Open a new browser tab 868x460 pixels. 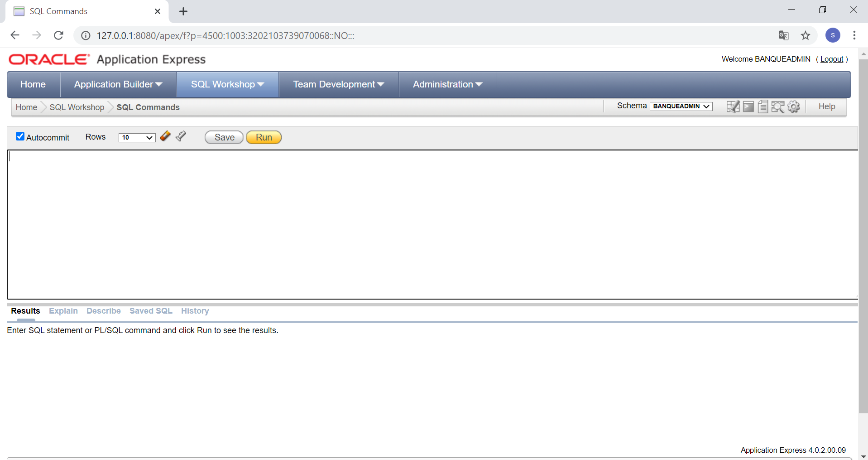(183, 11)
